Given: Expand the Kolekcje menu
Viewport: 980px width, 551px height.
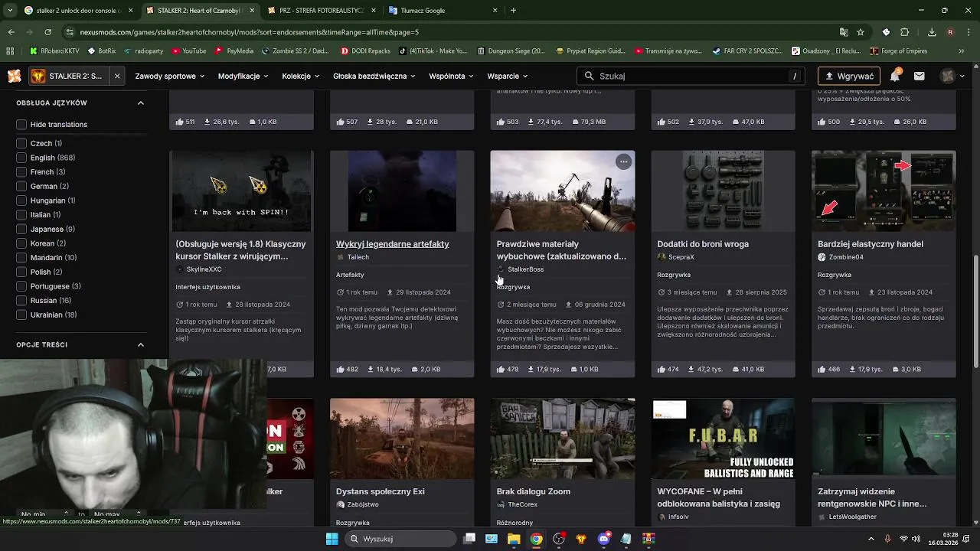Looking at the screenshot, I should click(x=300, y=76).
